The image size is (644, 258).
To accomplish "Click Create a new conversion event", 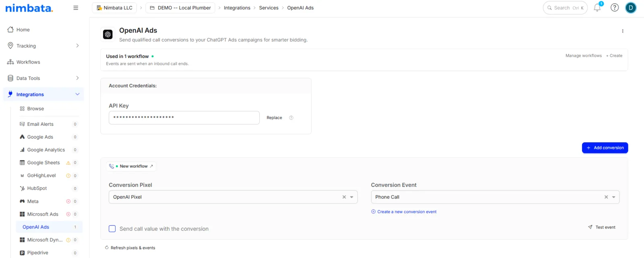I will [404, 212].
